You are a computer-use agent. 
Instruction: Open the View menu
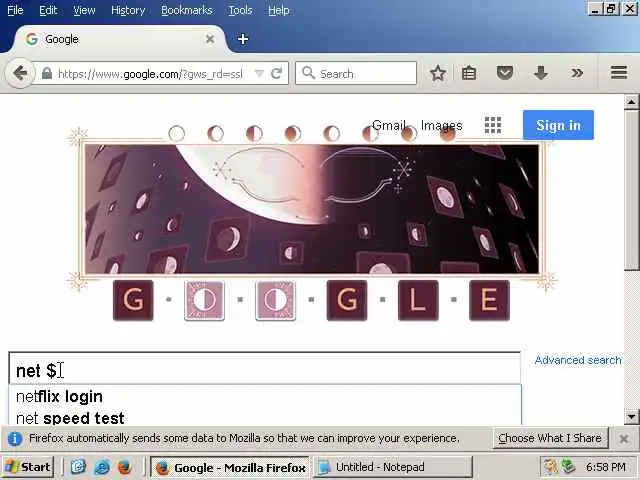point(84,10)
